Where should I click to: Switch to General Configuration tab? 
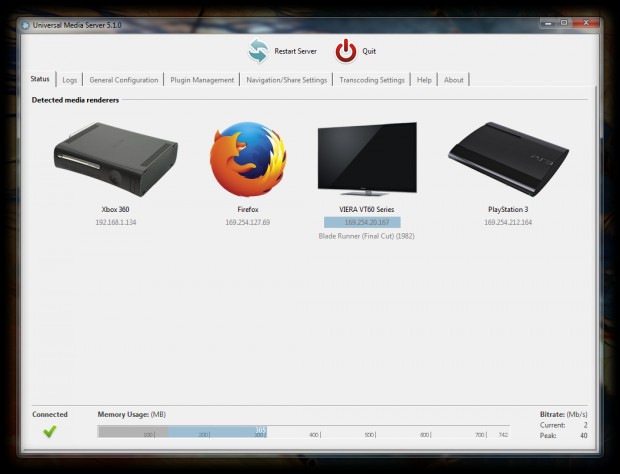click(x=124, y=80)
